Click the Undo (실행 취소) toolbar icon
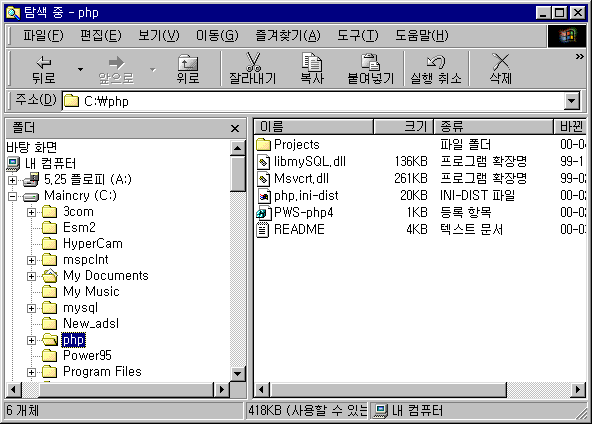This screenshot has width=592, height=424. click(x=436, y=62)
